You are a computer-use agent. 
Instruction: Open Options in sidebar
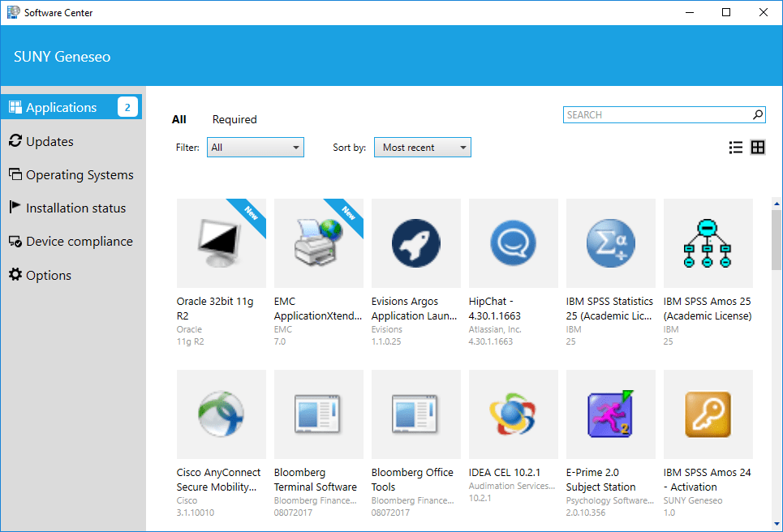tap(40, 275)
